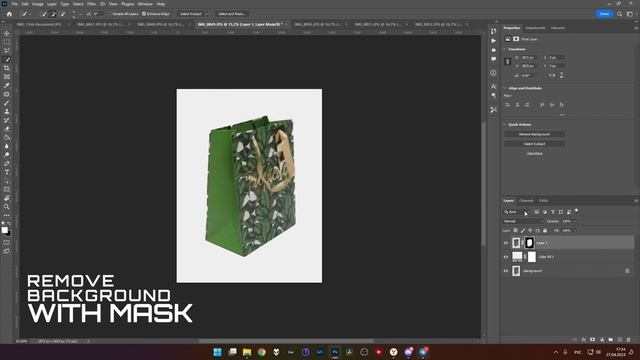640x360 pixels.
Task: Toggle lock transparent pixels
Action: [x=516, y=230]
